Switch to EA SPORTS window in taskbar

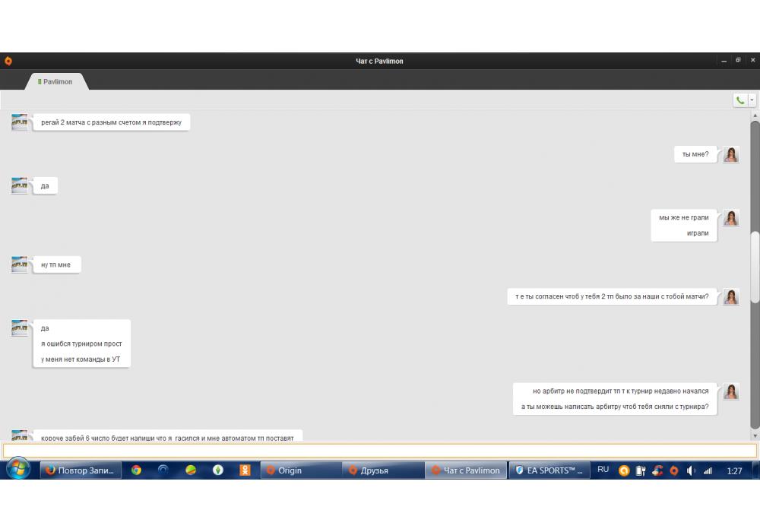click(549, 470)
